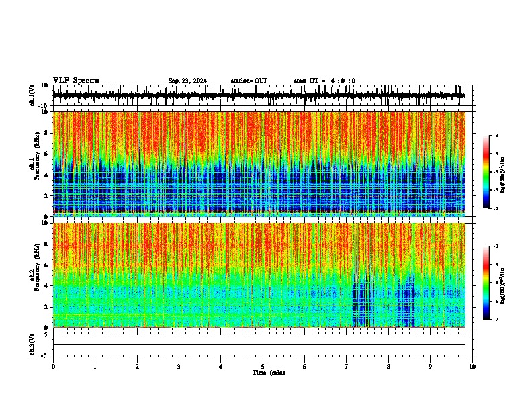Image resolution: width=532 pixels, height=411 pixels.
Task: Click the "station=OUJ" header label
Action: [x=249, y=81]
